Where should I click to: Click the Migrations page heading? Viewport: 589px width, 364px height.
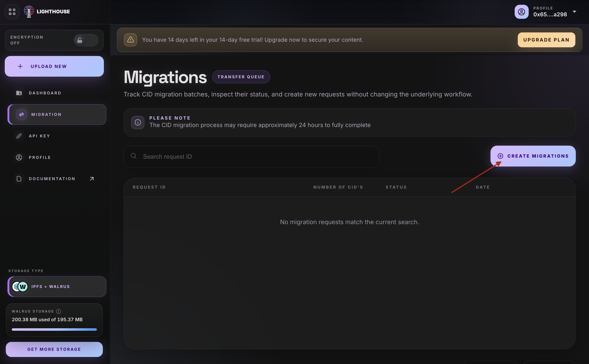click(x=165, y=77)
